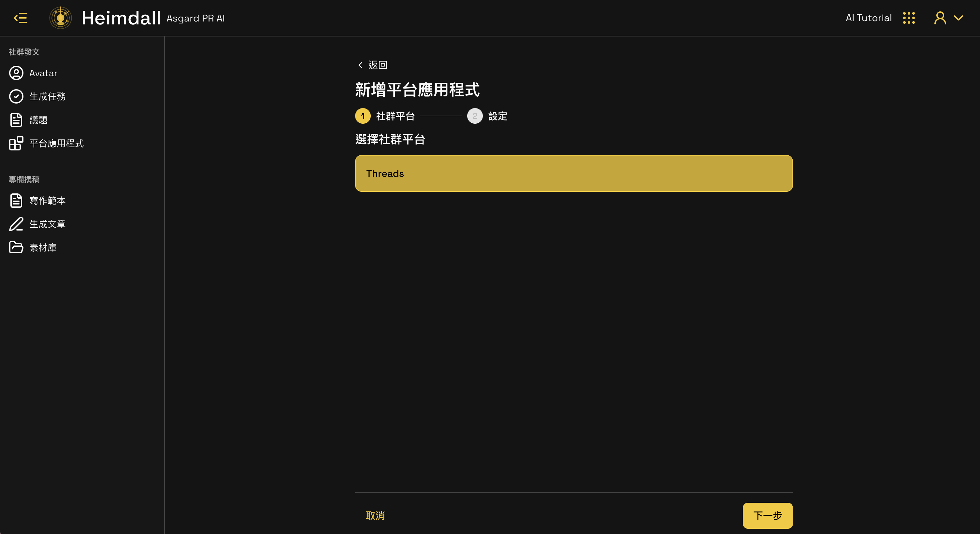
Task: Click the 設定 step label
Action: click(x=497, y=116)
